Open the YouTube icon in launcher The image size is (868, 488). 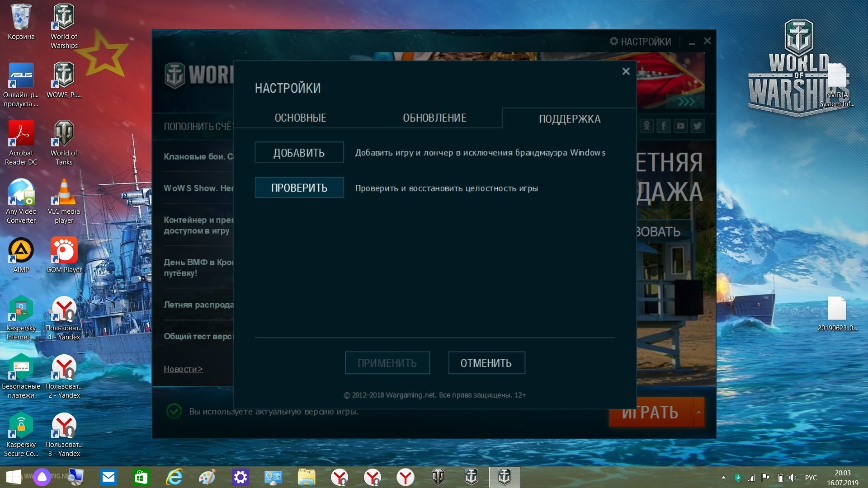point(680,126)
